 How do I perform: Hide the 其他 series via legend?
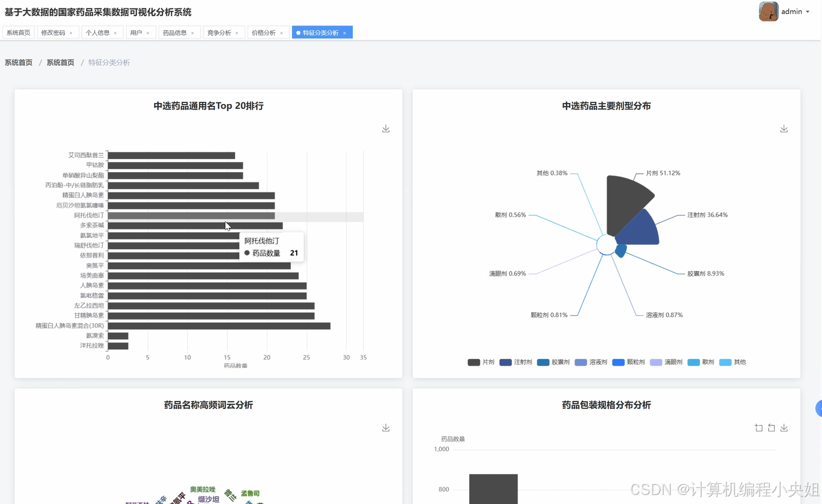click(733, 362)
